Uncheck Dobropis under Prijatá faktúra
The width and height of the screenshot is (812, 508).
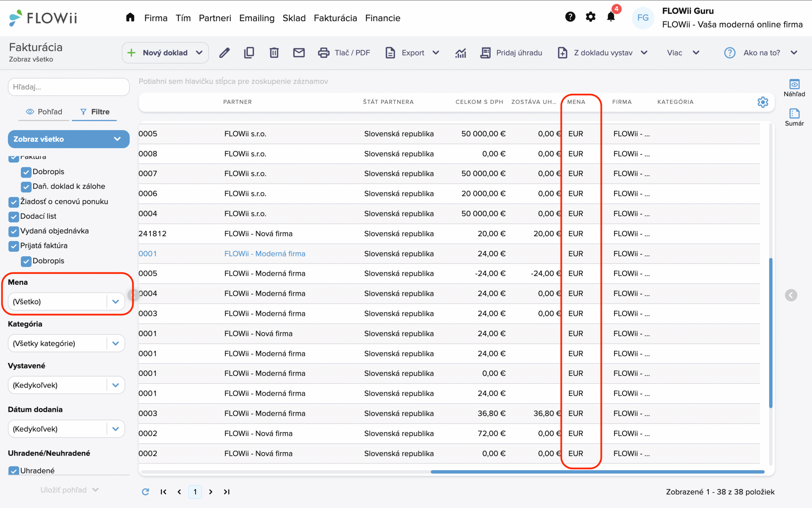coord(26,261)
